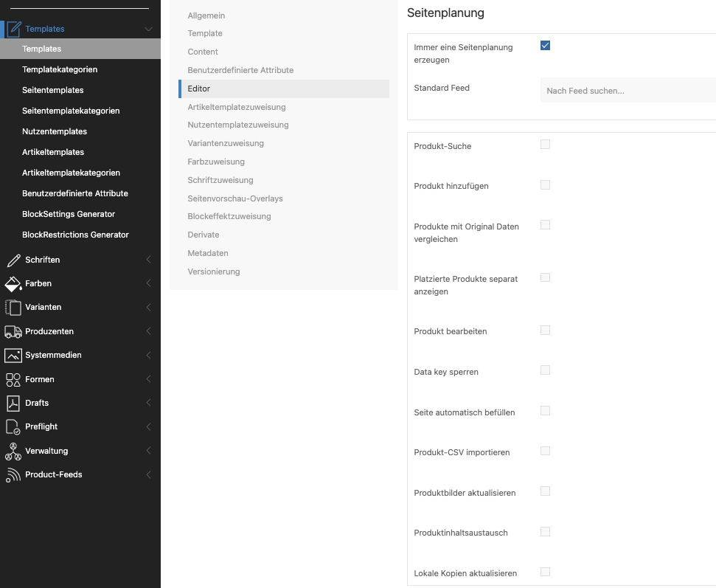Click the Standard Feed search field
The width and height of the screenshot is (716, 588).
627,91
